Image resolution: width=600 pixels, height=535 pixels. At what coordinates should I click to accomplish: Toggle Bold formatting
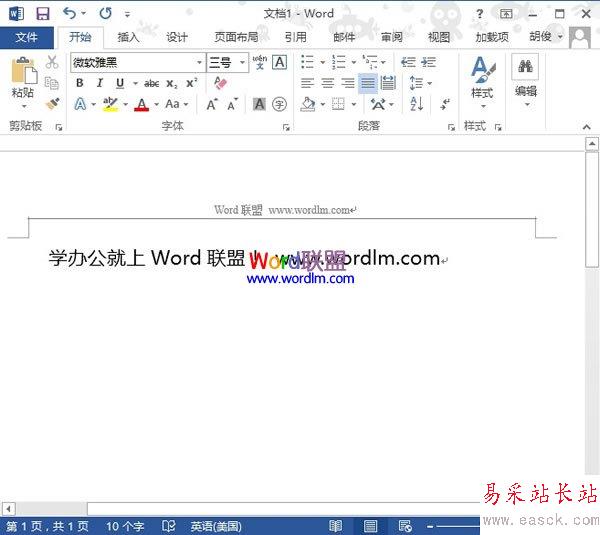click(80, 83)
